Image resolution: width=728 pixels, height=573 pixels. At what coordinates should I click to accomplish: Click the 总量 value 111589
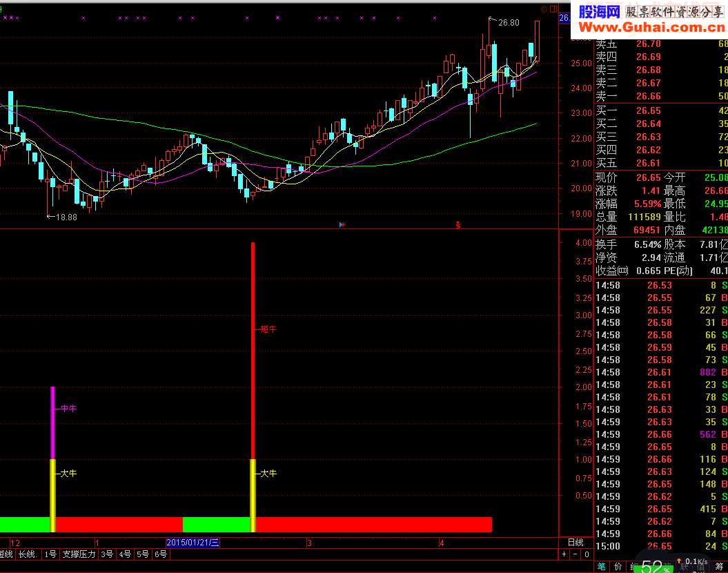coord(644,217)
